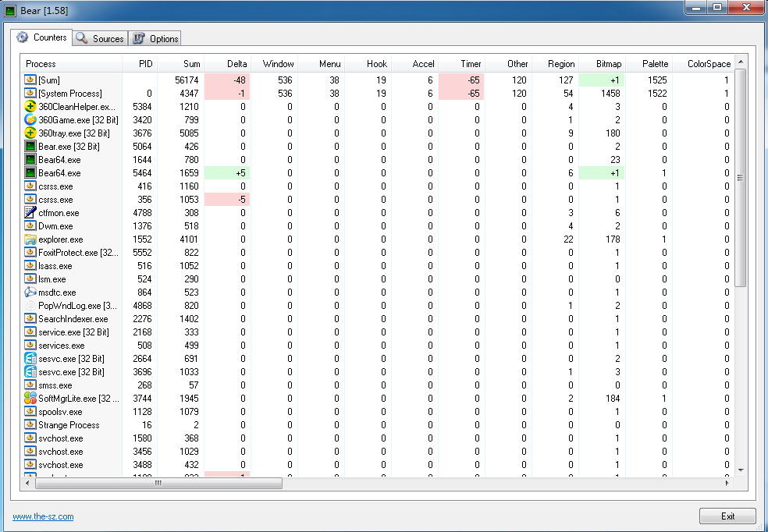Switch to the Sources tab
The width and height of the screenshot is (768, 532).
100,38
